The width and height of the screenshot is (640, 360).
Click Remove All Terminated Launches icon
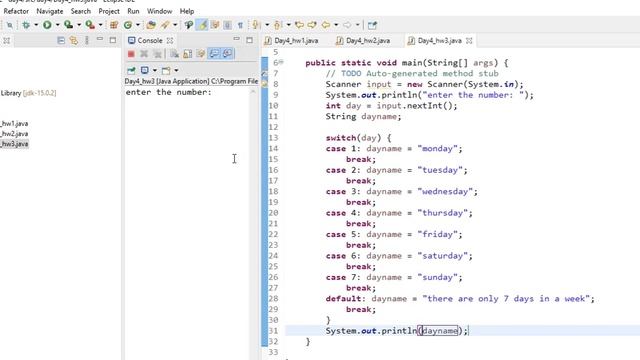[x=157, y=54]
